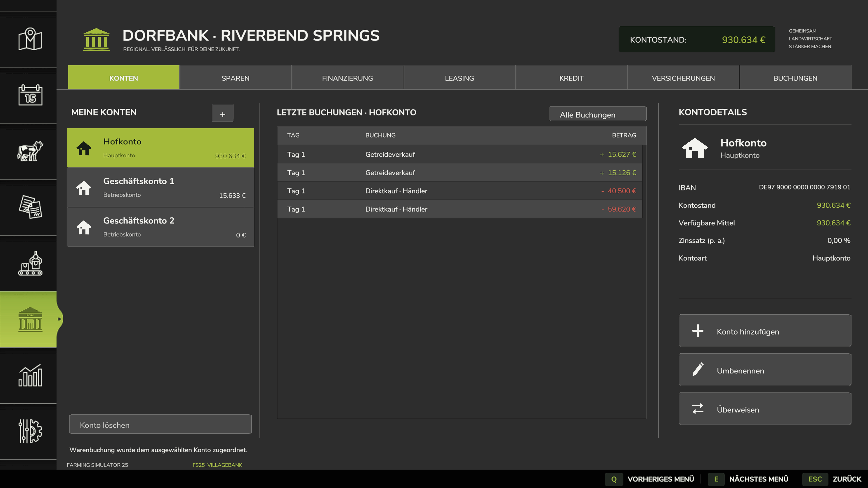
Task: Click Nächstes Menü label
Action: point(759,479)
